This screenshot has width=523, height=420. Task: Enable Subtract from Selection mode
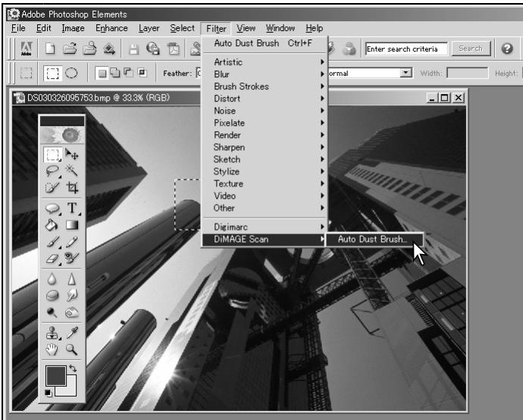[x=128, y=72]
